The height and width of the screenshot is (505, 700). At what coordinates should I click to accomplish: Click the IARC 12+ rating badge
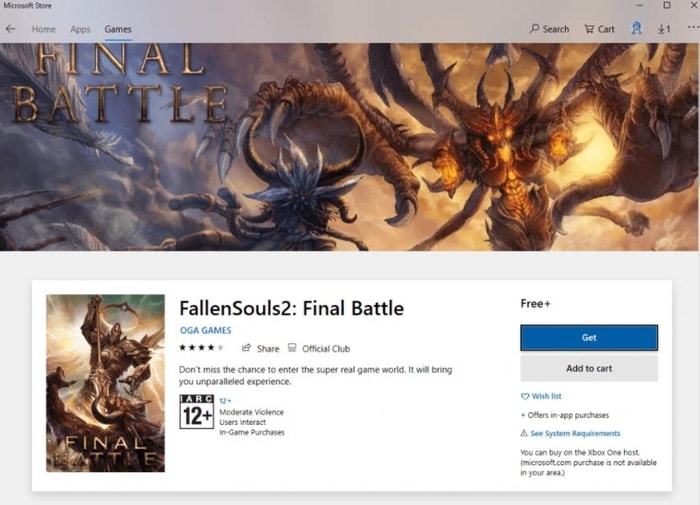coord(196,412)
